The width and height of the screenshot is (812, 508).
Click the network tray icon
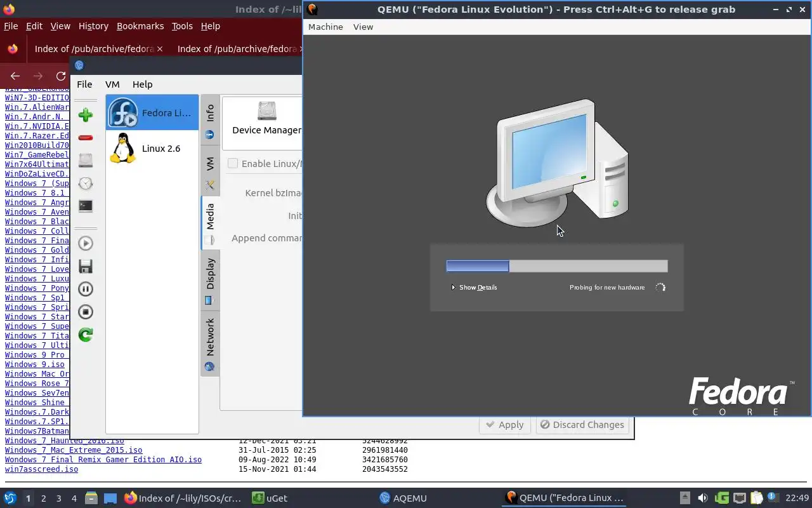click(x=739, y=498)
